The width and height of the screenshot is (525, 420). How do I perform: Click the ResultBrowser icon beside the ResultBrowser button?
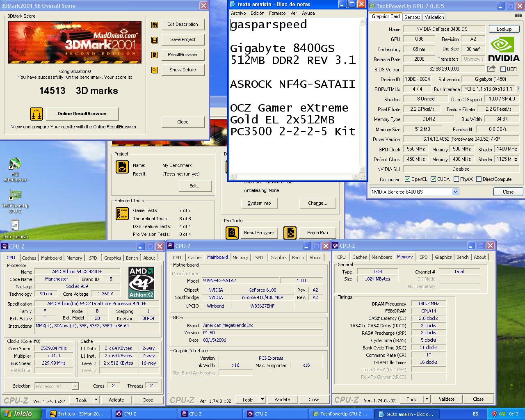point(155,55)
